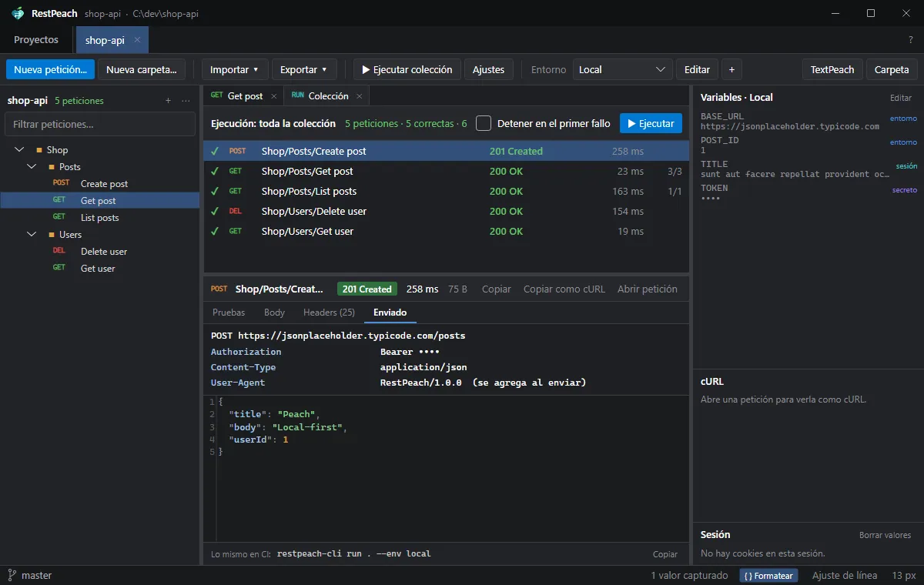Screen dimensions: 924x585
Task: Select the Shop/Posts/List posts result row
Action: coord(446,191)
